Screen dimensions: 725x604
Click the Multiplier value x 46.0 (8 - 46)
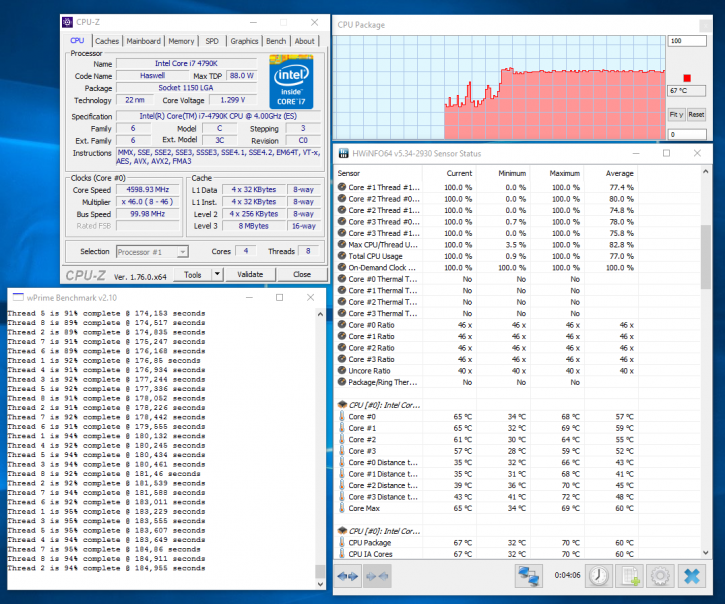[x=147, y=202]
